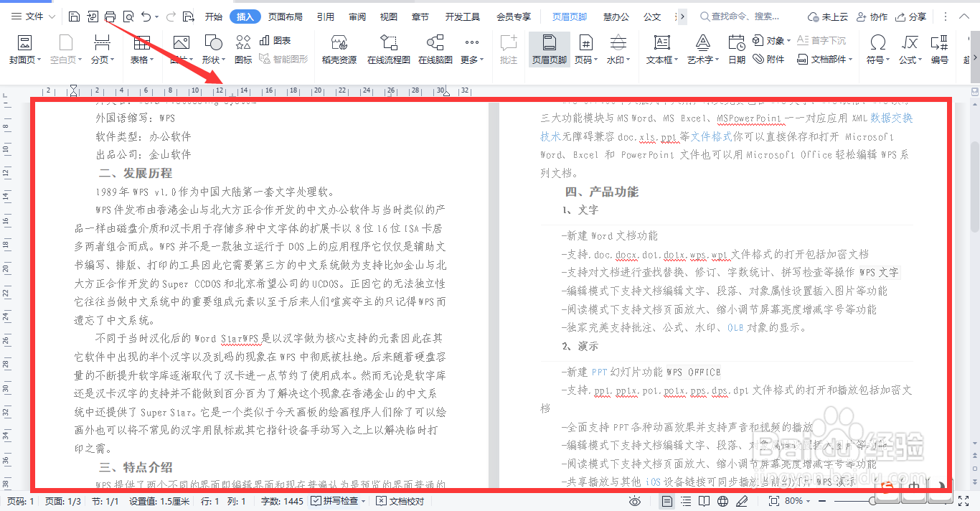Insert Symbol (符号) omega icon
The image size is (980, 511).
[x=877, y=50]
